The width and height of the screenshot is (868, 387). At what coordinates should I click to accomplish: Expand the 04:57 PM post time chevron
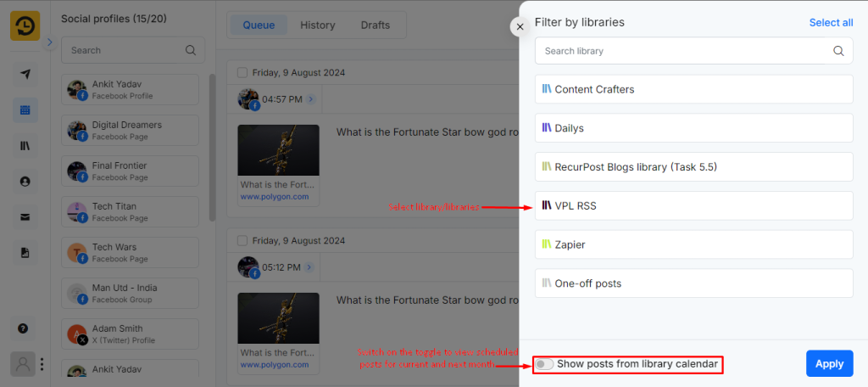[310, 99]
